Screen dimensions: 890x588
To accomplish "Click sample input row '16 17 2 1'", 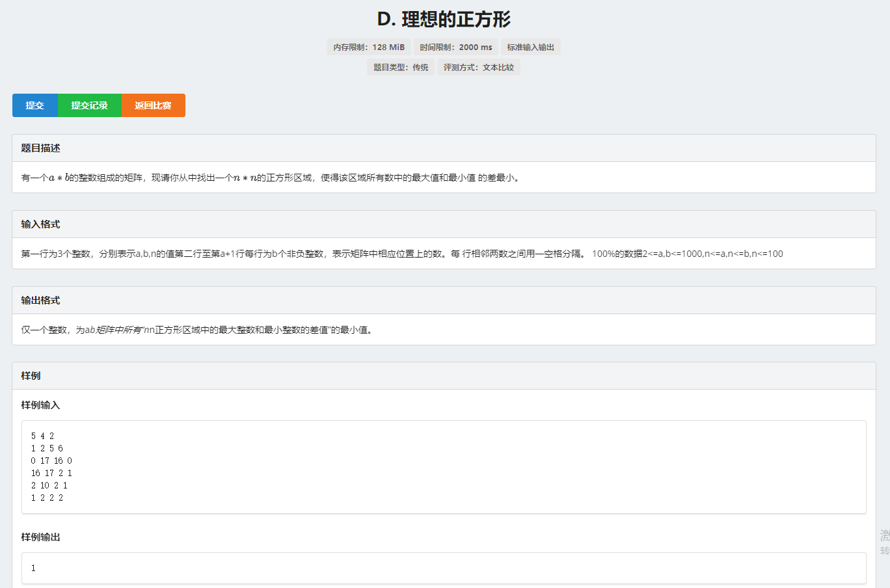I will coord(51,473).
